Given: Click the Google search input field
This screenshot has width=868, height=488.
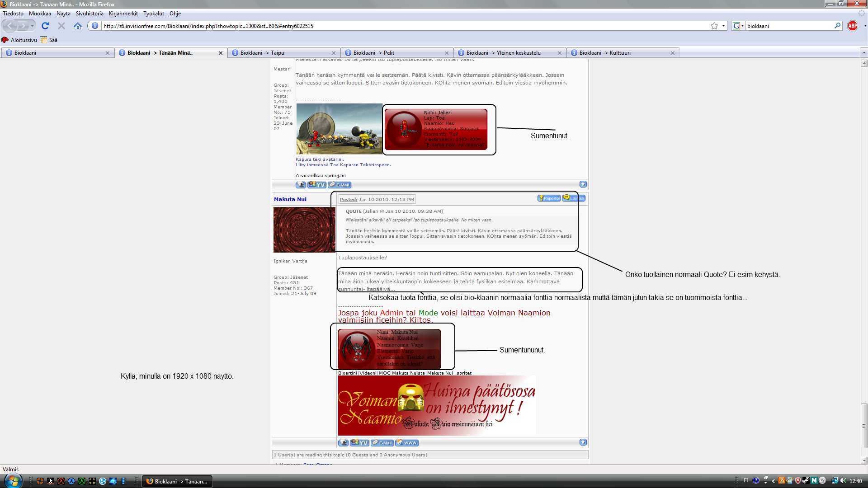Looking at the screenshot, I should [x=789, y=26].
